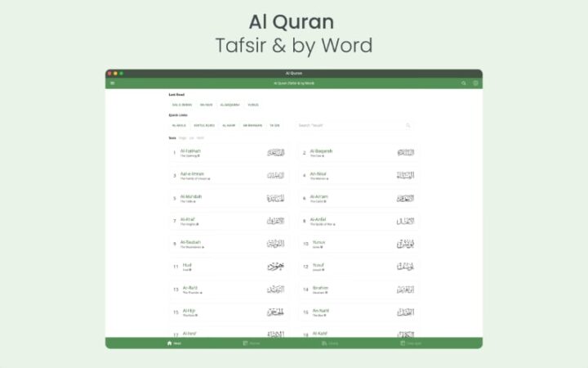
Task: Open surah 3 Aal-e-Imran in the list
Action: 229,176
